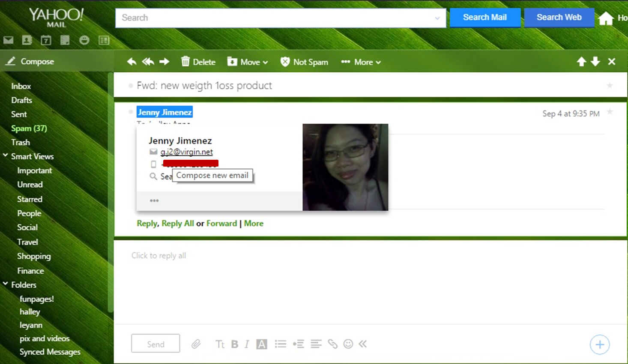
Task: Open the Contacts address book icon
Action: 27,40
